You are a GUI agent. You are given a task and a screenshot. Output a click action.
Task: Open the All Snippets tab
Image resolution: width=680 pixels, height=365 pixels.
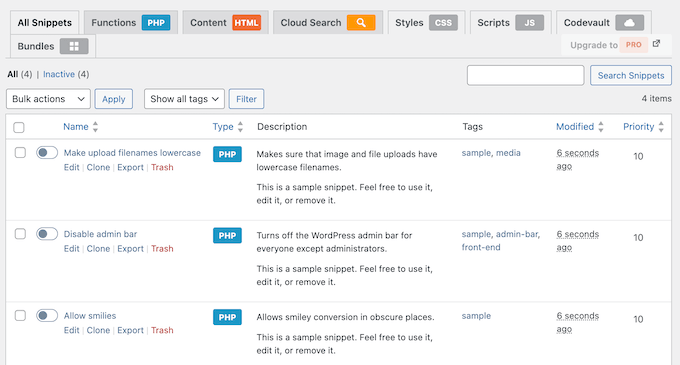point(45,23)
